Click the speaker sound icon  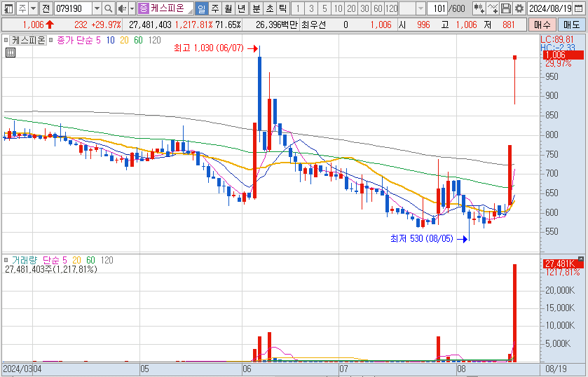click(122, 8)
